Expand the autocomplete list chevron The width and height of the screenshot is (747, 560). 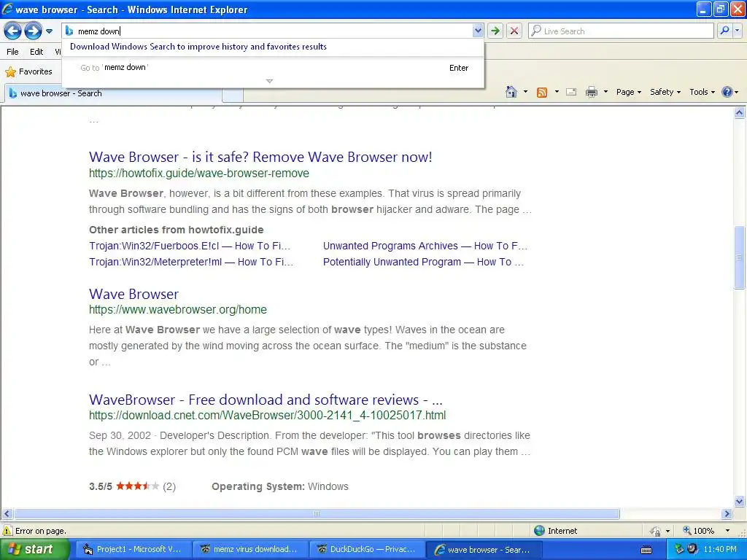pyautogui.click(x=269, y=81)
